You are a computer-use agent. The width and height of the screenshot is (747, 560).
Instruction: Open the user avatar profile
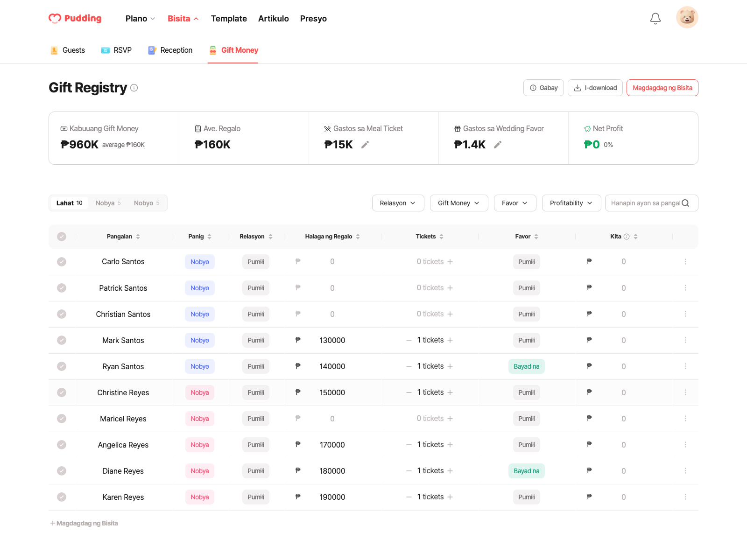point(687,18)
